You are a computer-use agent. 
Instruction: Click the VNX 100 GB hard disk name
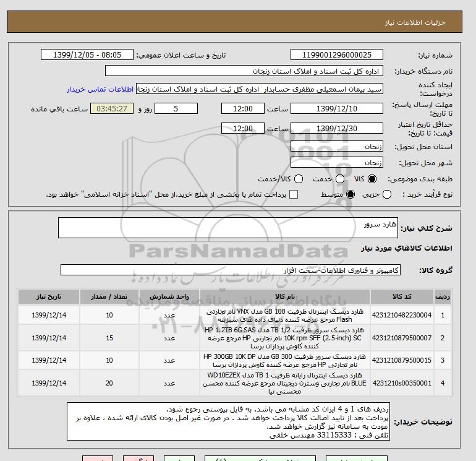pyautogui.click(x=285, y=316)
